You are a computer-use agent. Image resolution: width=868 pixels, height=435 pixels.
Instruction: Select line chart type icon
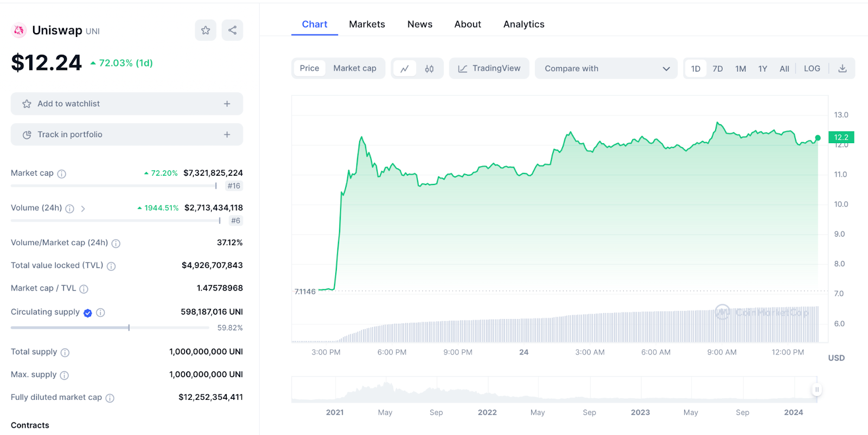[x=405, y=68]
